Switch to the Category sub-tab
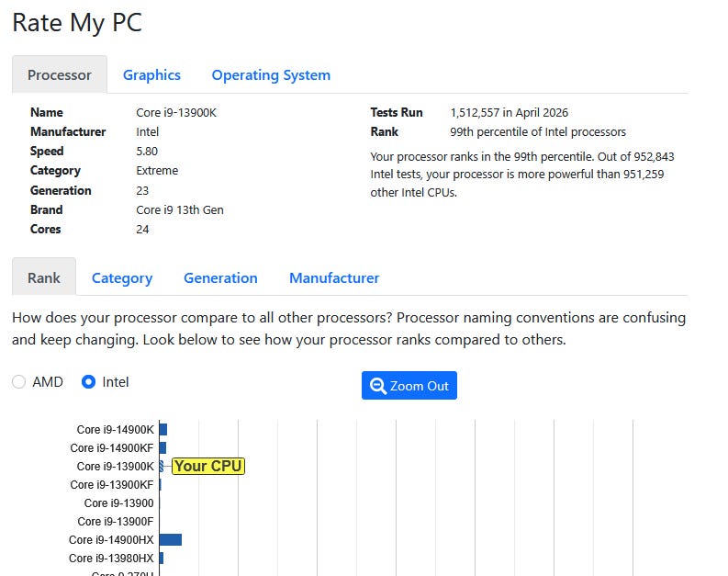The width and height of the screenshot is (728, 576). click(122, 277)
